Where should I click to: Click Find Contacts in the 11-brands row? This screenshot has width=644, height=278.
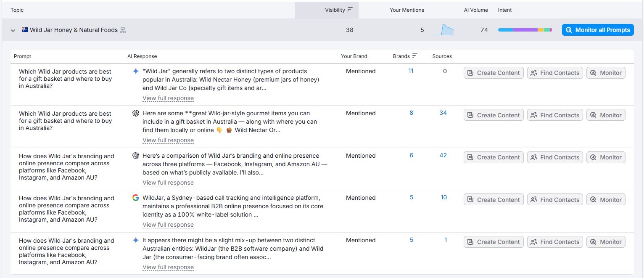[555, 73]
